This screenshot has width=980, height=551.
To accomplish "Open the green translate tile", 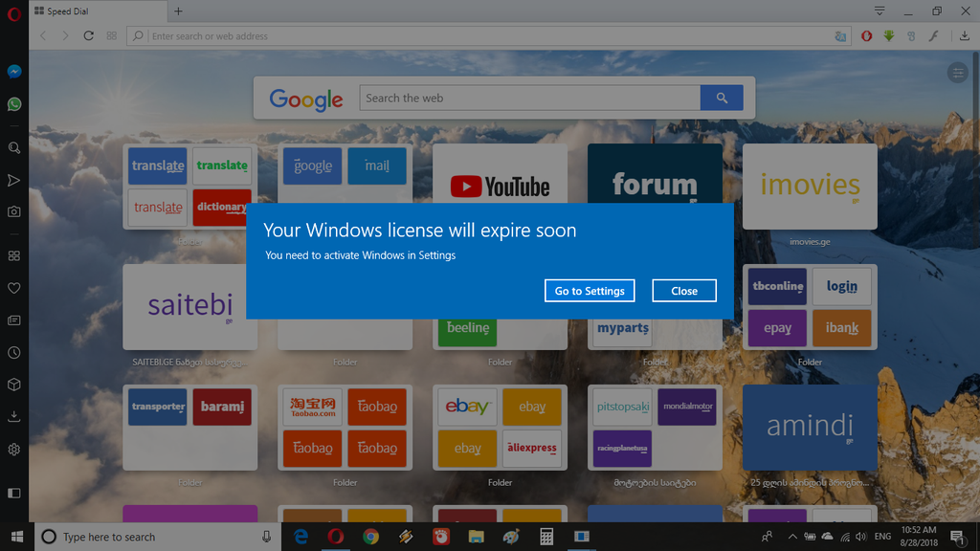I will 222,165.
